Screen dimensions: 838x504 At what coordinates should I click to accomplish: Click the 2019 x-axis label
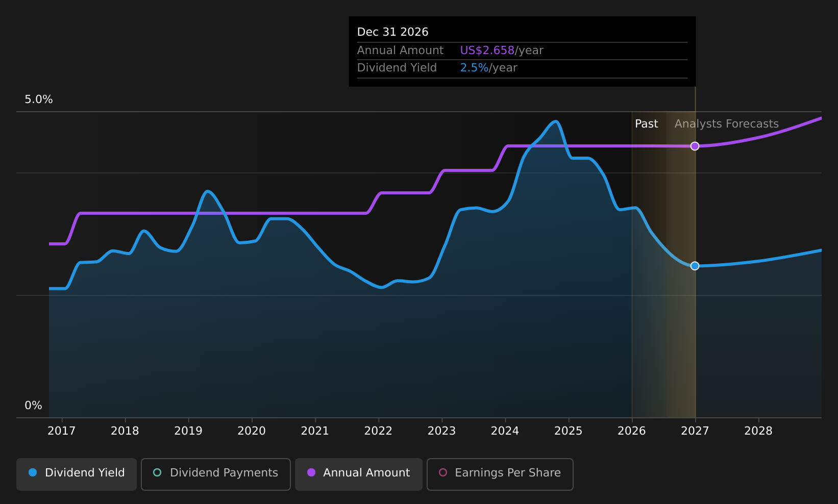[188, 431]
